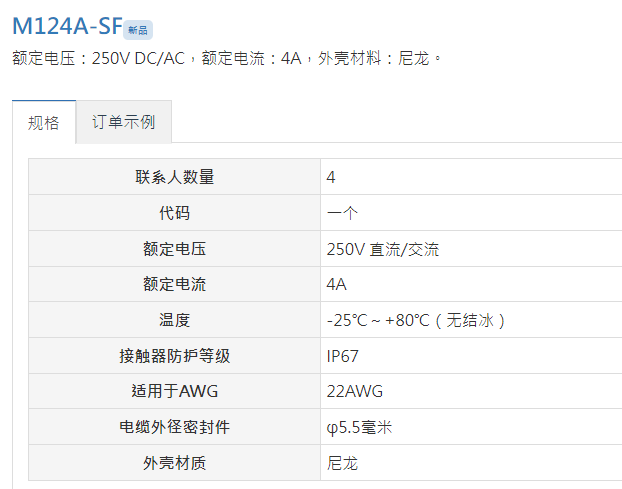Viewport: 622px width, 489px height.
Task: Switch to the 规格 tab
Action: point(44,122)
